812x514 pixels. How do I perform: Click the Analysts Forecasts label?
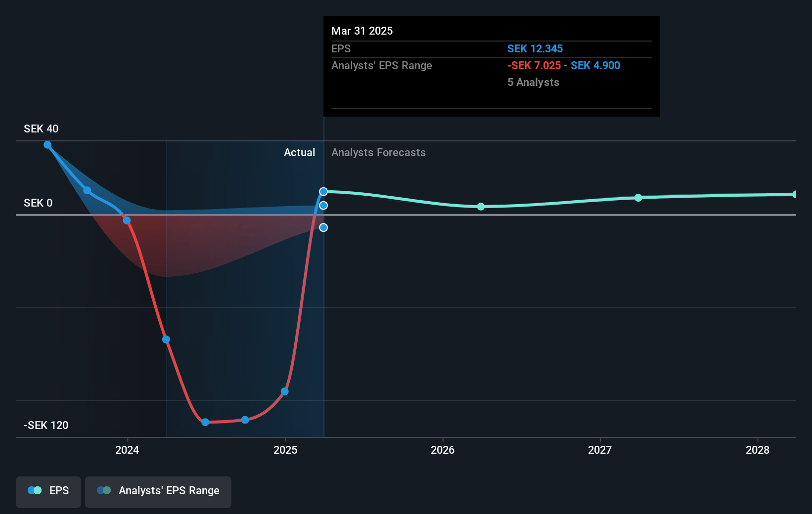[378, 152]
